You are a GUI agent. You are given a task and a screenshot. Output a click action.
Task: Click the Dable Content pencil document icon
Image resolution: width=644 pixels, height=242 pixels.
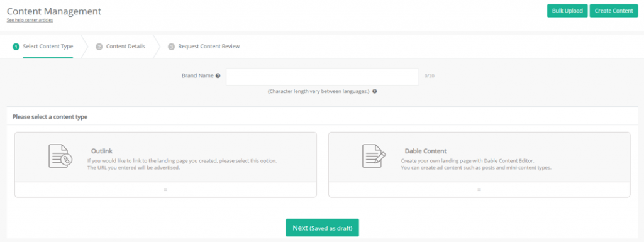[x=374, y=156]
